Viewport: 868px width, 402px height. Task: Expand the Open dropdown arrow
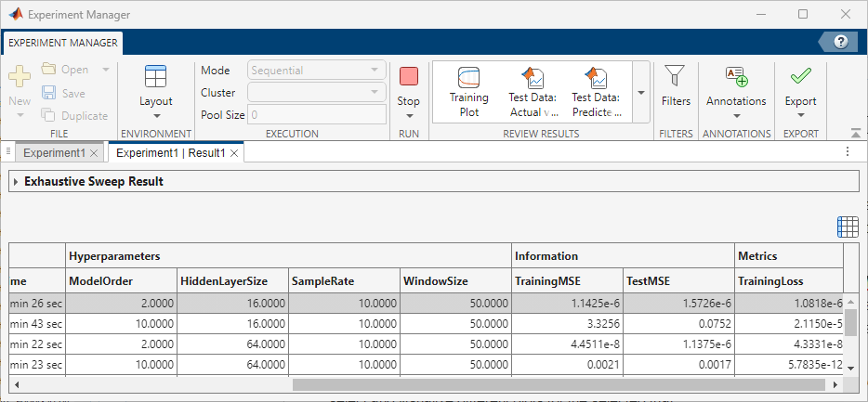click(x=106, y=70)
